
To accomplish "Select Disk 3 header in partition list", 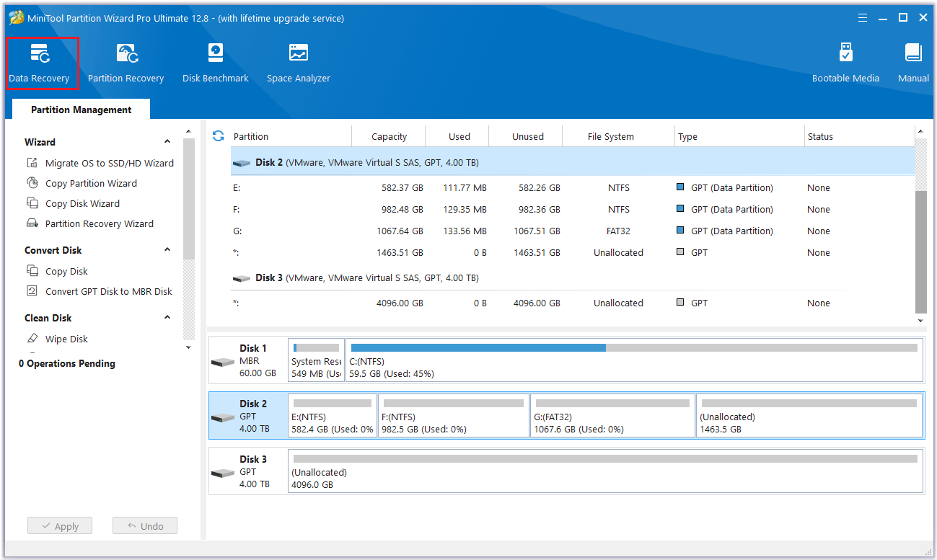I will coord(573,277).
